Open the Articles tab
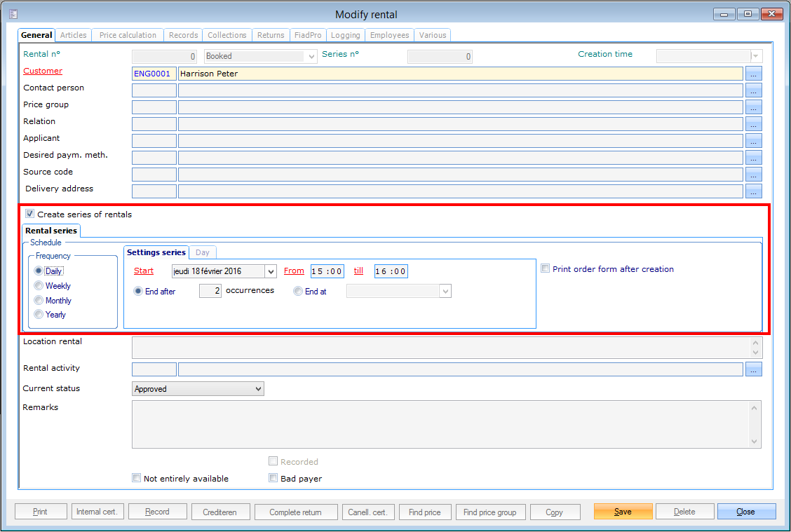 click(x=74, y=35)
